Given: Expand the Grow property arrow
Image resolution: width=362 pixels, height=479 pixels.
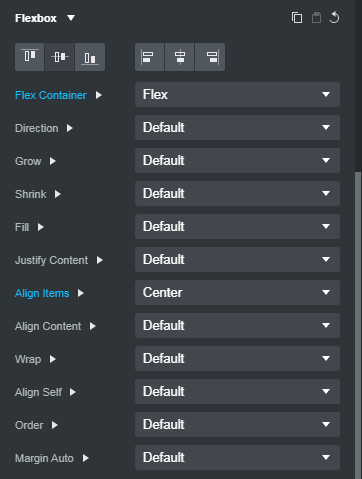Looking at the screenshot, I should tap(52, 161).
